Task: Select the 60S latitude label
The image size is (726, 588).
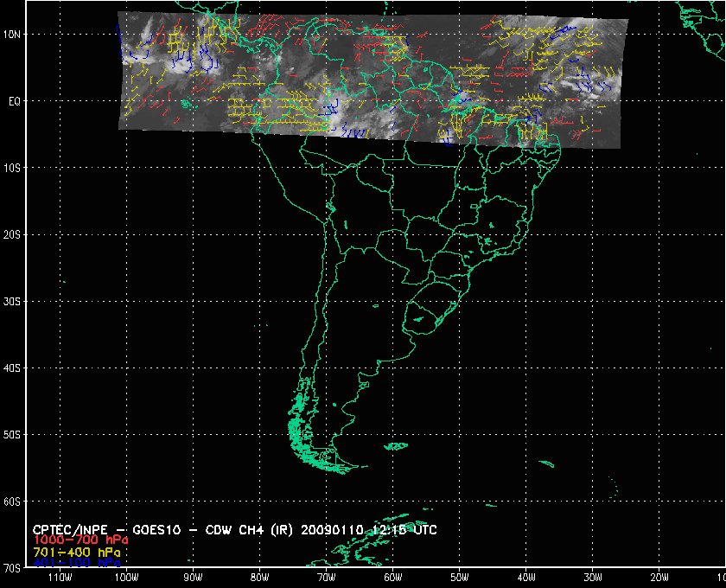Action: pyautogui.click(x=11, y=502)
